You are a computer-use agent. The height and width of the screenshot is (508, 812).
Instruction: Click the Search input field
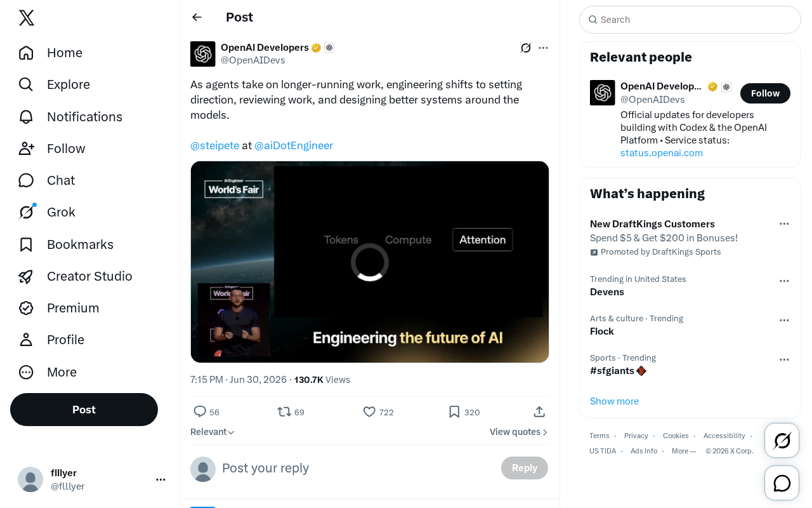click(x=690, y=20)
